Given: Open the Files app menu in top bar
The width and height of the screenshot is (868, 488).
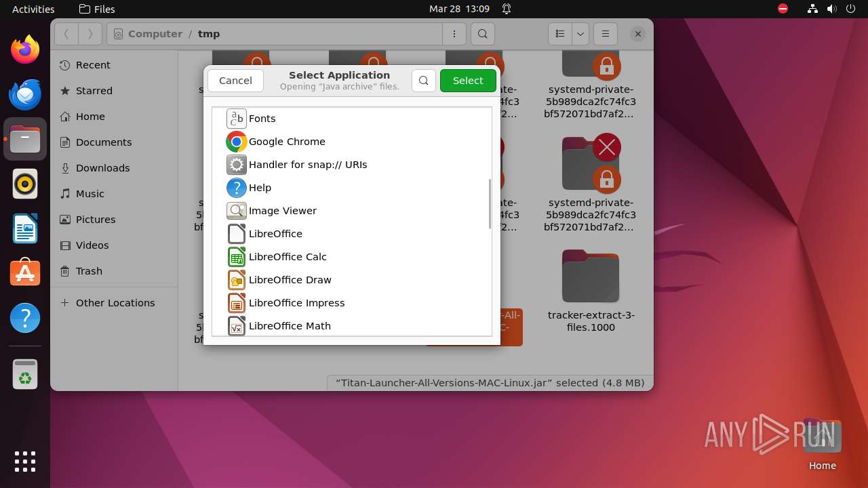Looking at the screenshot, I should coord(97,9).
